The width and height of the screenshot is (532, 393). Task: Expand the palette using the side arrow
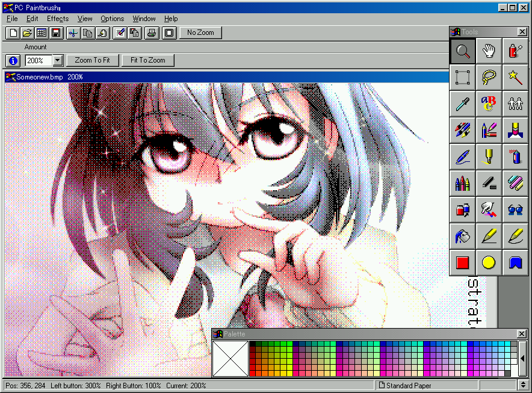click(x=522, y=358)
